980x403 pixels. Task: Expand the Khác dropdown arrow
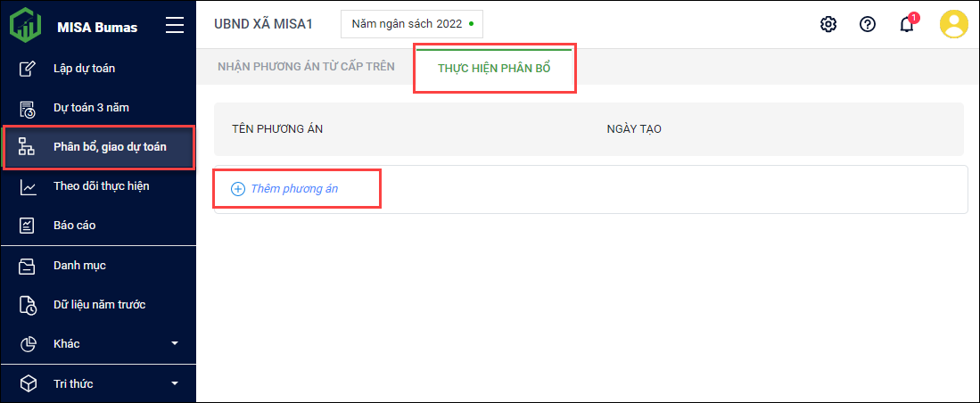point(175,344)
